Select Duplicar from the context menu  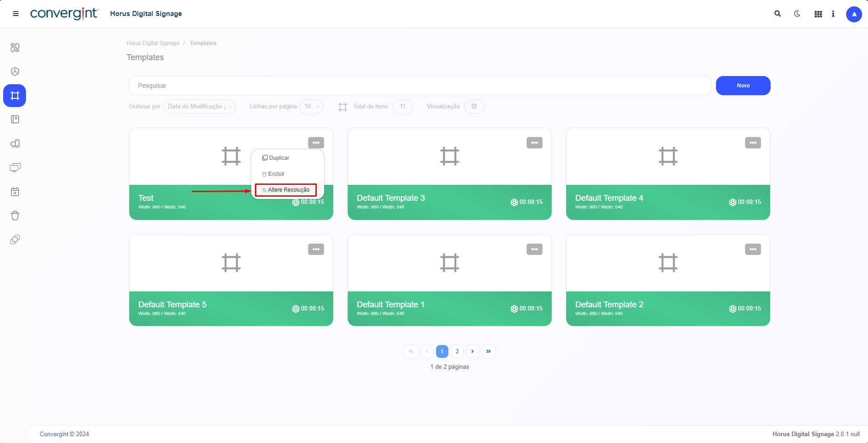click(279, 158)
